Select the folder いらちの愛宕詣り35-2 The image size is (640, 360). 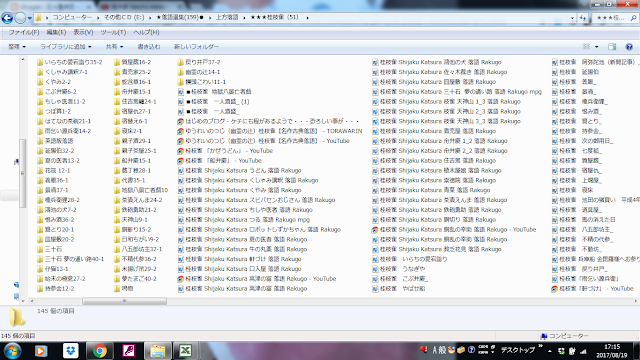(69, 62)
